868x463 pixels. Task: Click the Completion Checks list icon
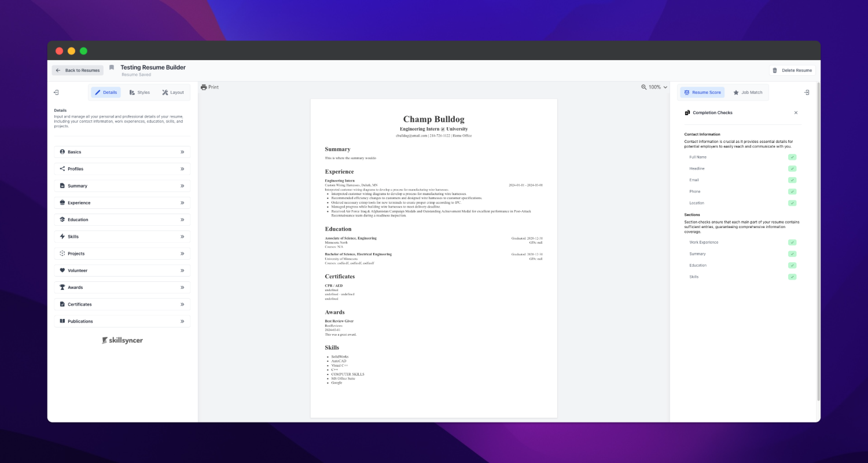pos(687,113)
